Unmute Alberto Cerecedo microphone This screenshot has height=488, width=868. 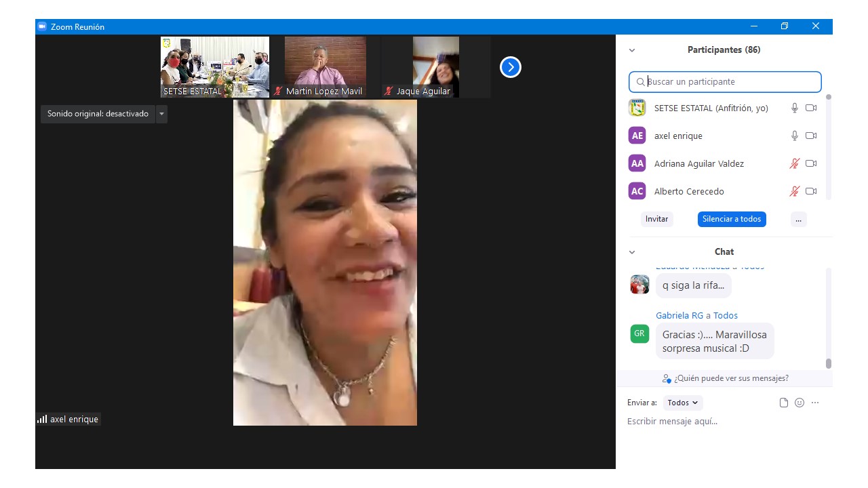click(795, 191)
